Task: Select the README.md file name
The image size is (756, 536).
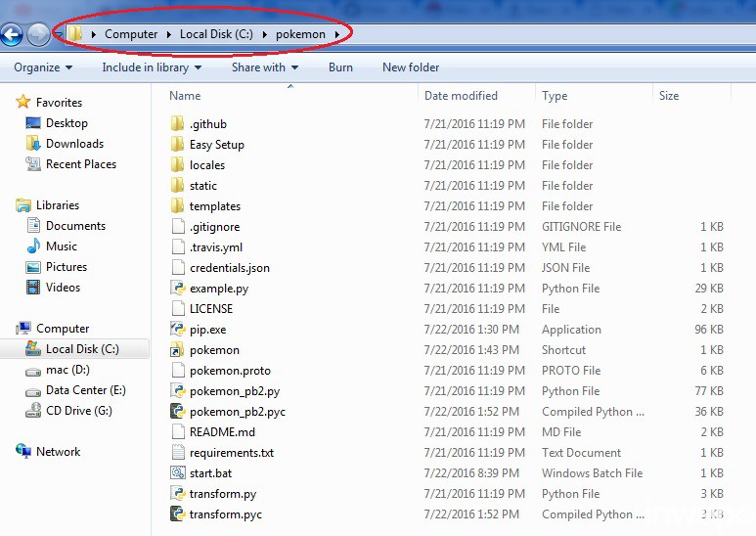Action: click(x=222, y=432)
